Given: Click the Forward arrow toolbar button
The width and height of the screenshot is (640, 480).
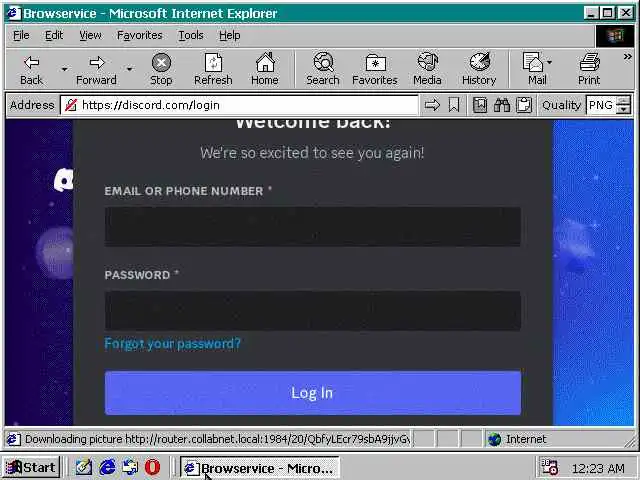Looking at the screenshot, I should (96, 69).
